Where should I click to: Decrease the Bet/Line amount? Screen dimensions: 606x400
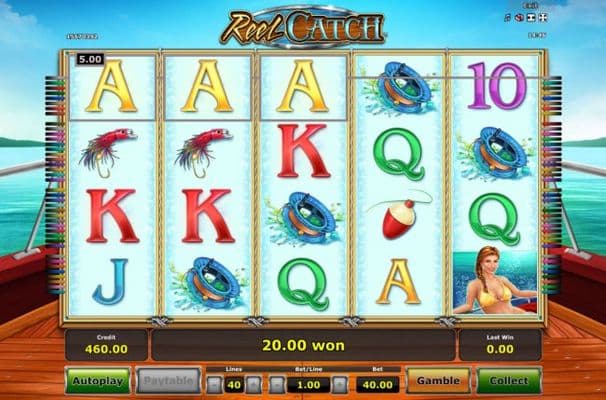click(x=277, y=385)
